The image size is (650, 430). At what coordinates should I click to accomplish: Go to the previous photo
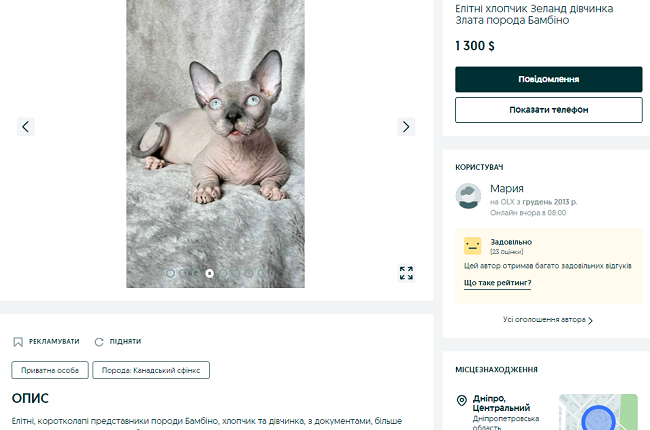26,126
